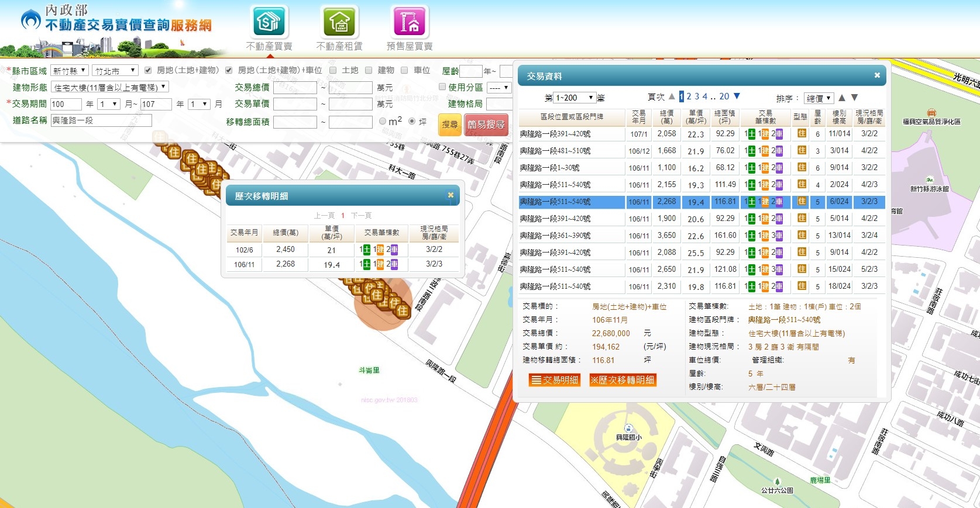Toggle 房地(土地+建物) checkbox

[x=148, y=70]
